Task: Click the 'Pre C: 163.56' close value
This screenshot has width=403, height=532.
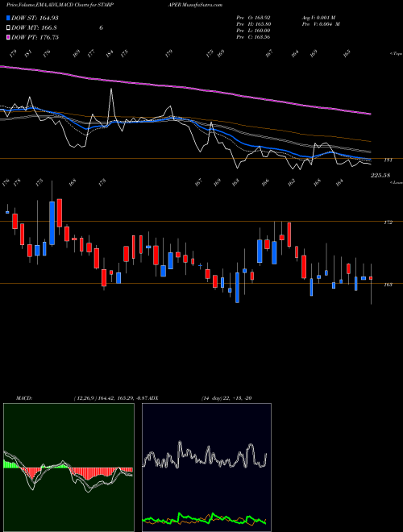Action: click(x=253, y=37)
